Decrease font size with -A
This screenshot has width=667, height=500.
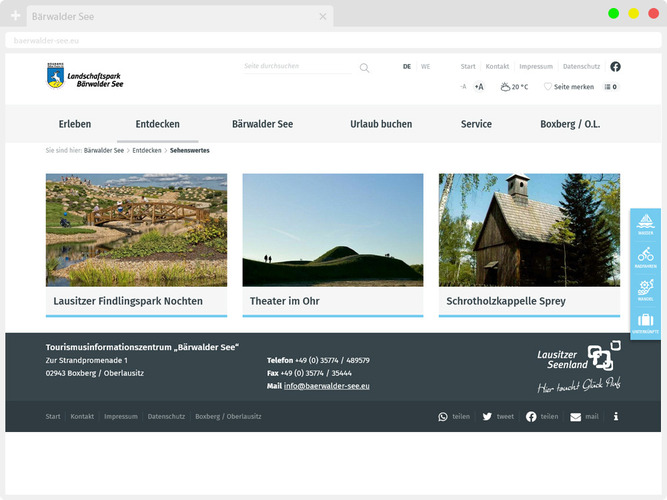click(x=463, y=87)
